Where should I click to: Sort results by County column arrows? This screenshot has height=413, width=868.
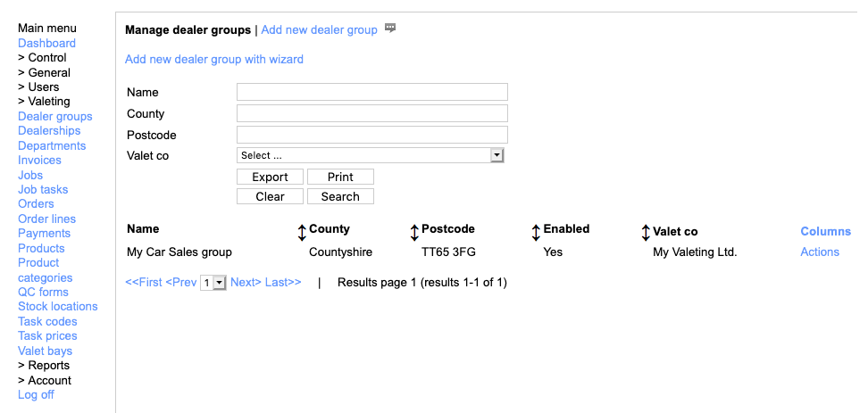414,233
